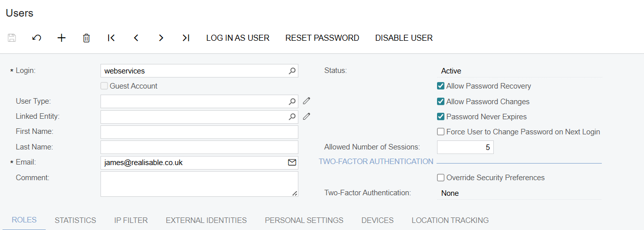Toggle Allow Password Recovery checkbox
644x230 pixels.
click(441, 86)
